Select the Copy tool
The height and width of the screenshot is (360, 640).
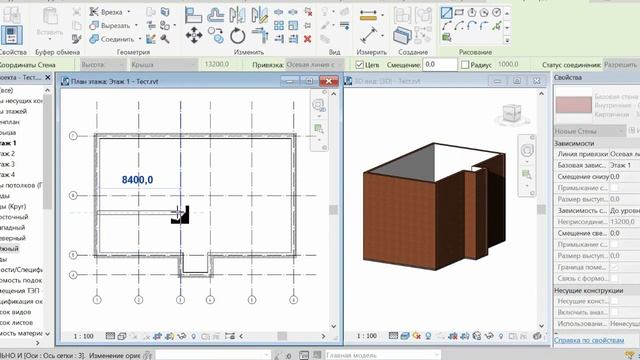pos(216,36)
